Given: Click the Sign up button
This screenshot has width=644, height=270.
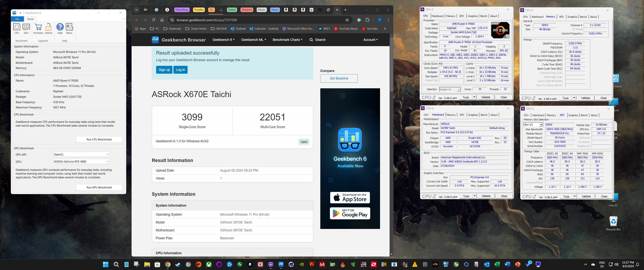Looking at the screenshot, I should pyautogui.click(x=164, y=70).
